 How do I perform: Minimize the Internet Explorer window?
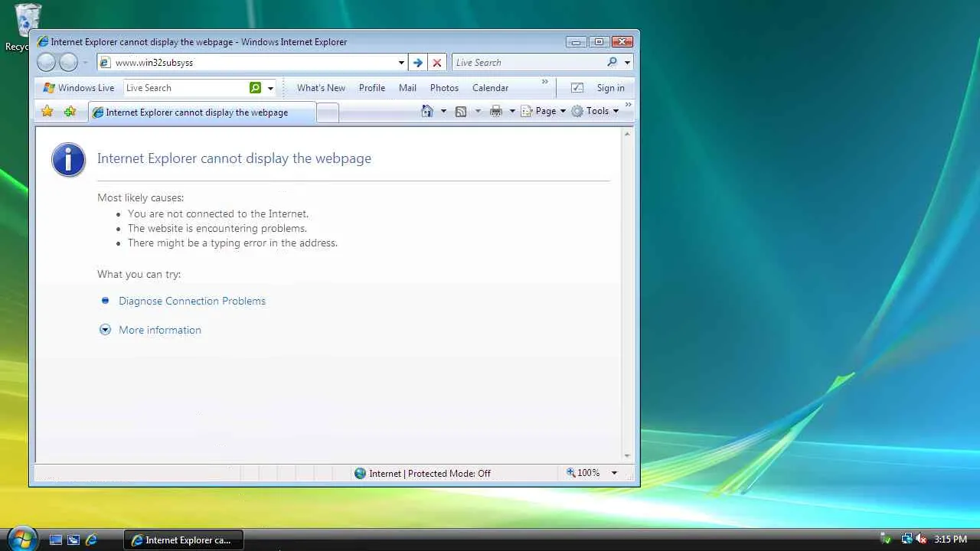[x=576, y=42]
